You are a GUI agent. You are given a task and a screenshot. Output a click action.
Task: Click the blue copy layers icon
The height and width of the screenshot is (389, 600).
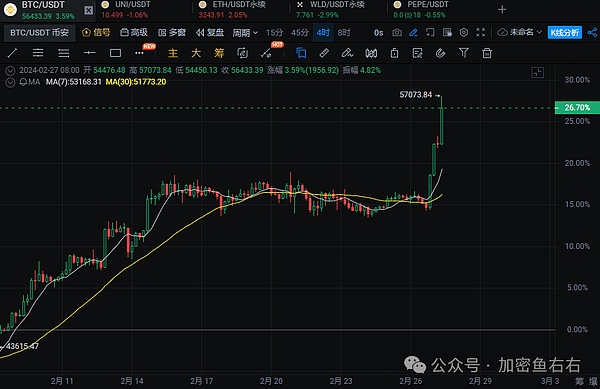coord(301,53)
